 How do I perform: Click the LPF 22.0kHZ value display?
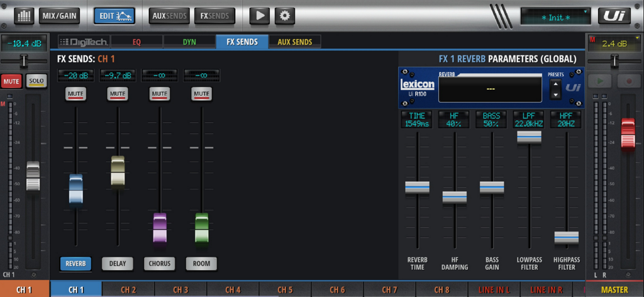pos(528,120)
